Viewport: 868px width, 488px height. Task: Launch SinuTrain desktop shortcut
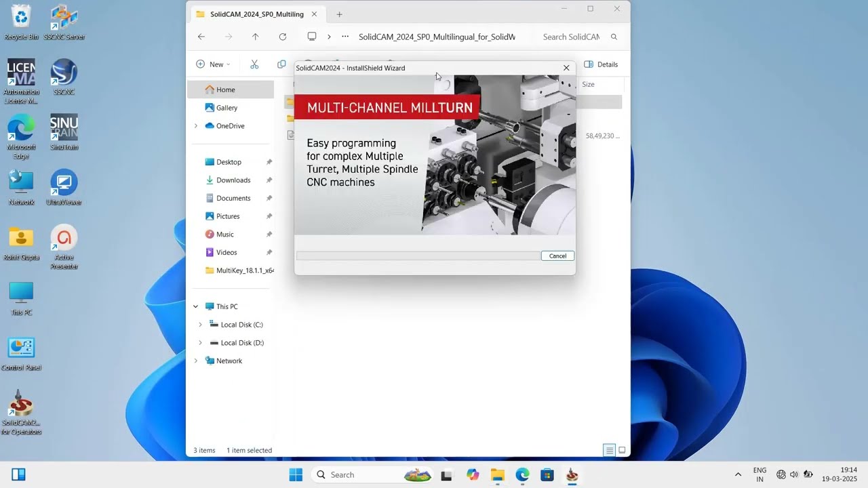coord(64,132)
